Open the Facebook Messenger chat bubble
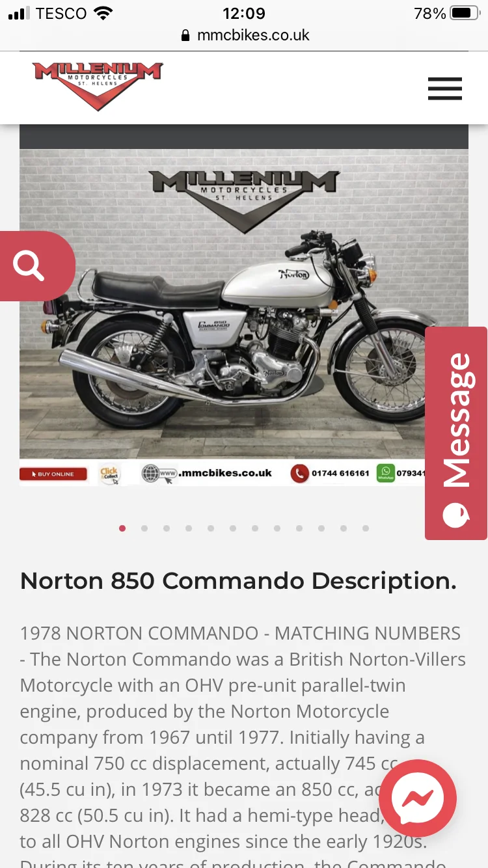 (417, 798)
